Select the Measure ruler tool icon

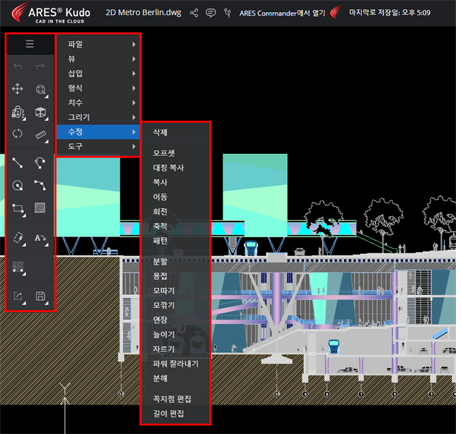point(41,135)
